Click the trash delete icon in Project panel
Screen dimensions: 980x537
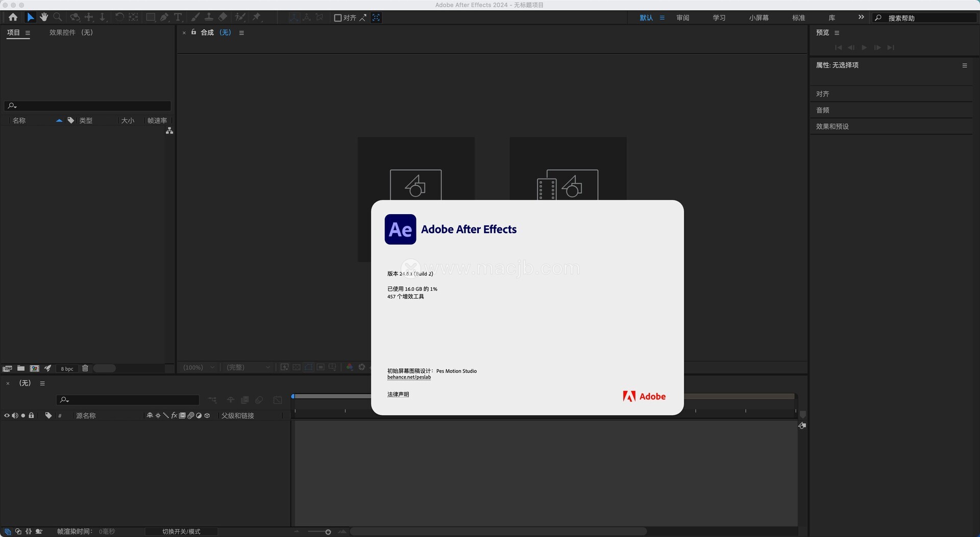85,368
